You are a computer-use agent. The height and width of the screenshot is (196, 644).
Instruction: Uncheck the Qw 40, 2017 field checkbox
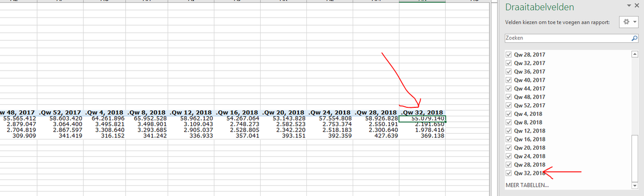point(509,80)
